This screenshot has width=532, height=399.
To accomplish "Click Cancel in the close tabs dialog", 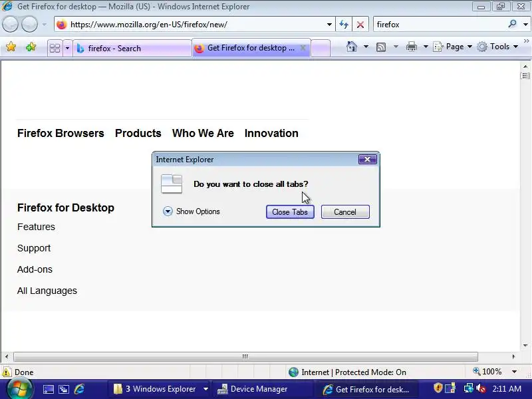I will click(x=345, y=211).
